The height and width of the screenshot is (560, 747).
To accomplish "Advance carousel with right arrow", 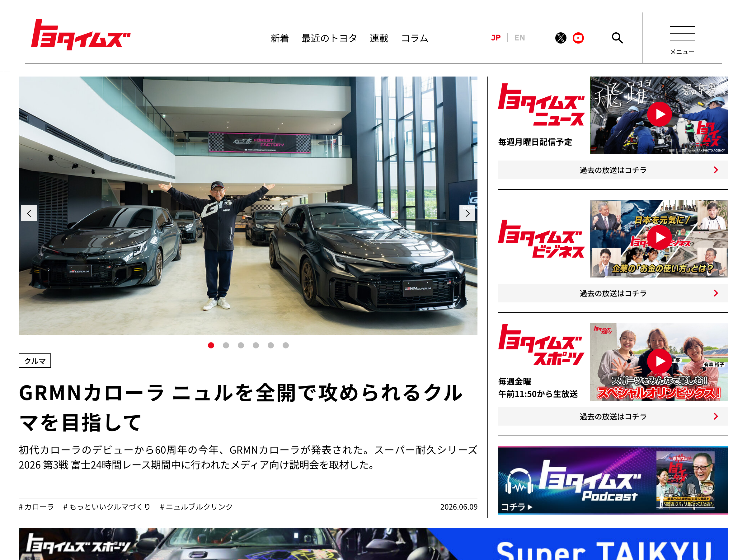I will pos(467,213).
